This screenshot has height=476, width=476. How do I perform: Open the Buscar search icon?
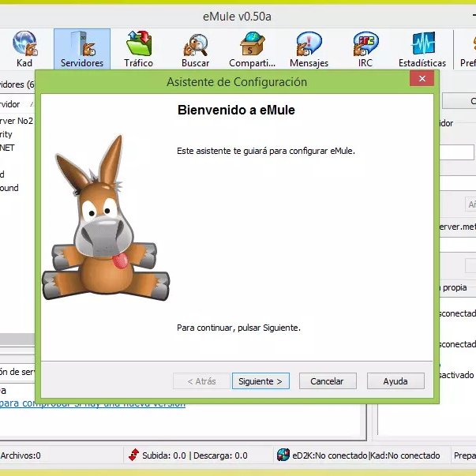196,49
